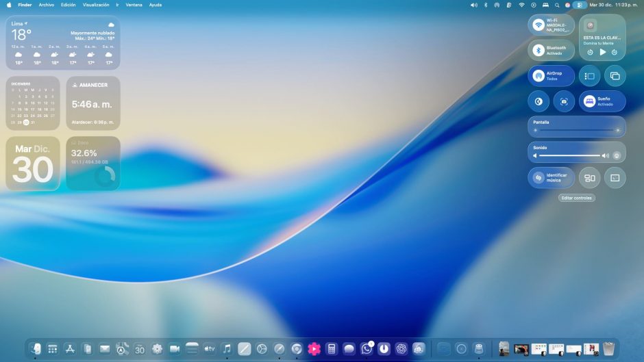Viewport: 644px width, 362px height.
Task: Click the Identificar música button
Action: [x=552, y=178]
